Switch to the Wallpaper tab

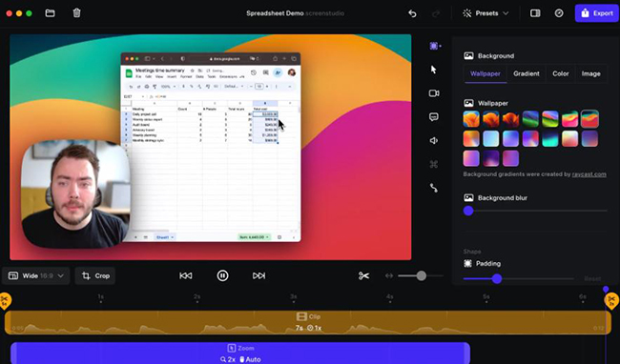click(x=486, y=73)
